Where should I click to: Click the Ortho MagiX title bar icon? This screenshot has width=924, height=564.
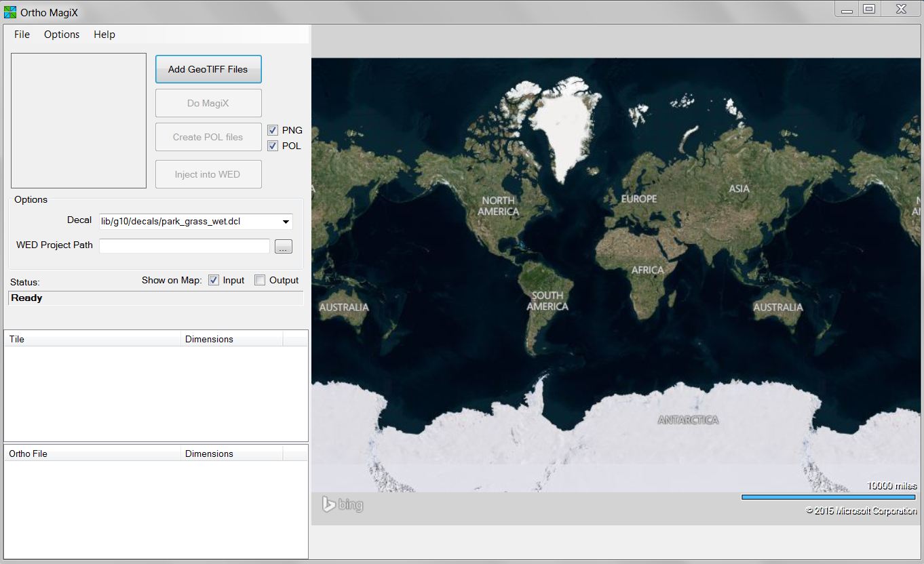[10, 12]
